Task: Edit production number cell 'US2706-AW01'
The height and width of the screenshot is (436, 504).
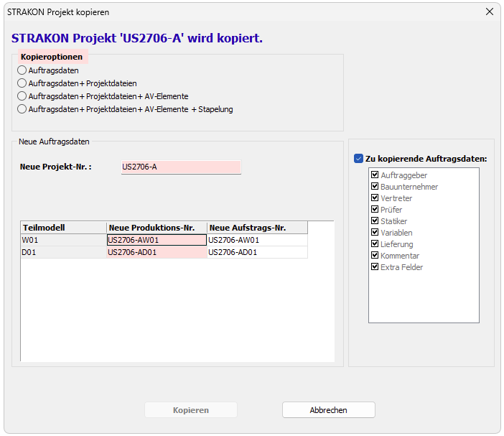Action: click(157, 240)
